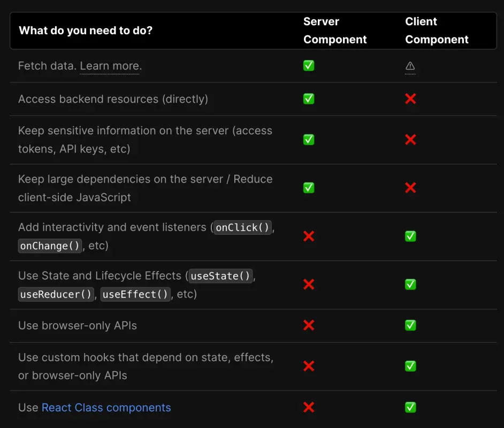Click Server checkmark for Keep large dependencies row
Screen dimensions: 504x428
pos(309,188)
